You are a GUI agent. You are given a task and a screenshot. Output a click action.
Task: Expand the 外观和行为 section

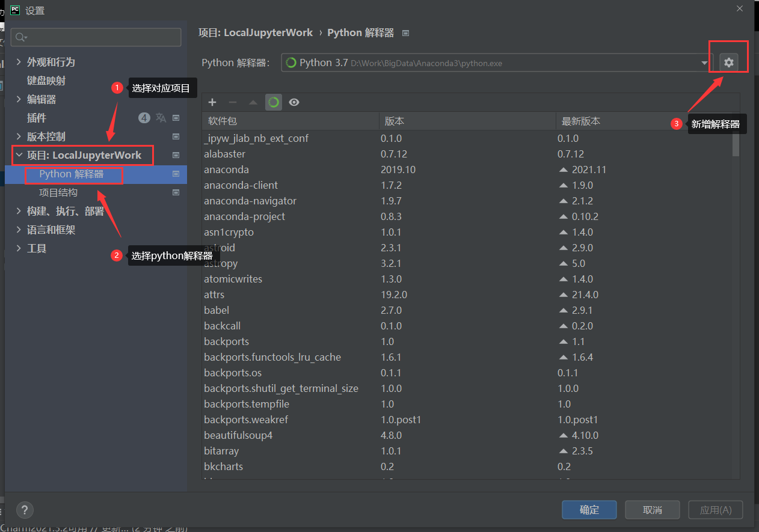[19, 62]
